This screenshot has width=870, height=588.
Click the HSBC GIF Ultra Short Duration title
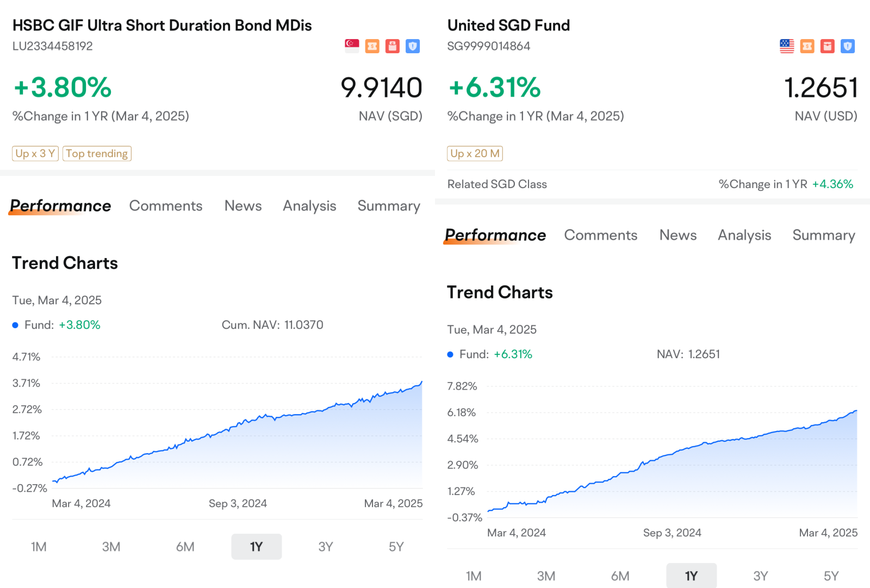162,26
